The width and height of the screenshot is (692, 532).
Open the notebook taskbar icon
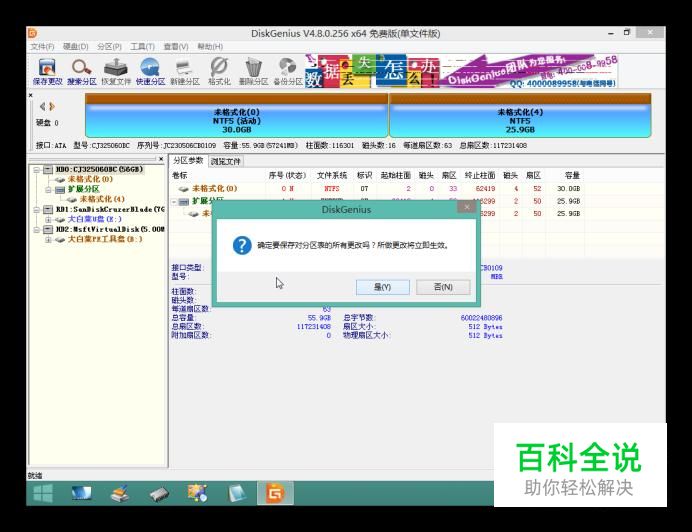pyautogui.click(x=236, y=493)
